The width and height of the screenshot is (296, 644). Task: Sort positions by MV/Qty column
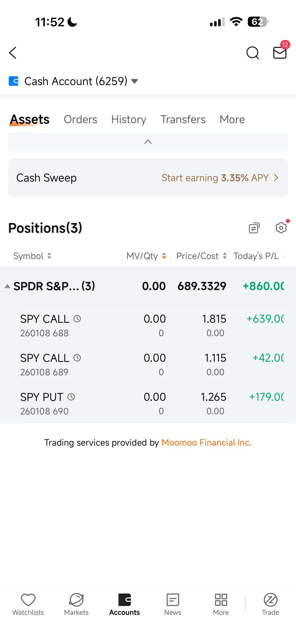[146, 256]
